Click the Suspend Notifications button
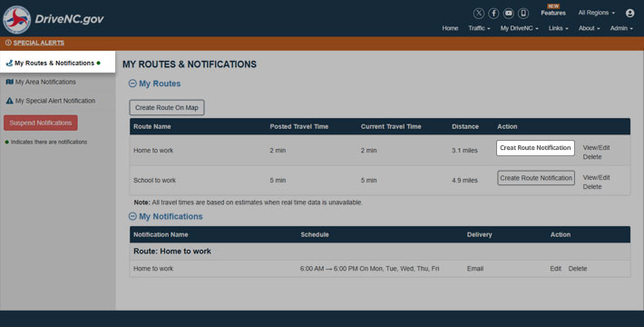 41,123
